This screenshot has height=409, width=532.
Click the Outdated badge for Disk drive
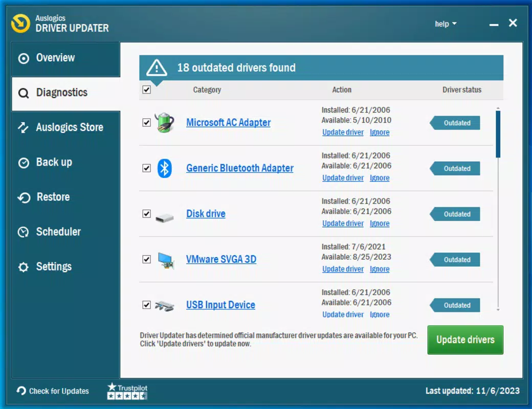point(455,214)
